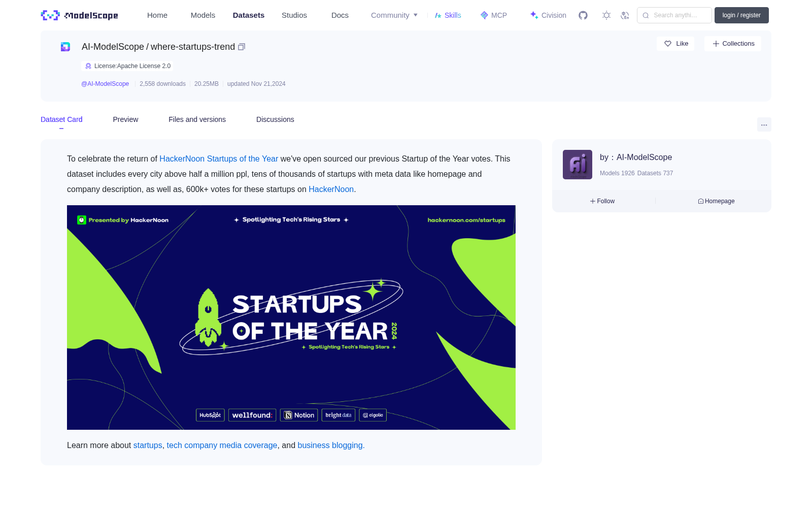Viewport: 812px width, 508px height.
Task: Click the AI-ModelScope organization avatar
Action: pyautogui.click(x=578, y=165)
